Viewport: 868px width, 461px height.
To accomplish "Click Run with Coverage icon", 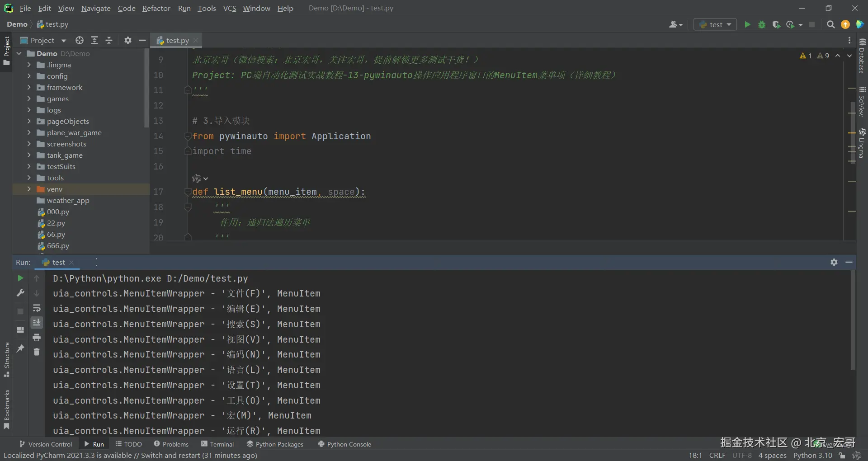I will pos(776,24).
